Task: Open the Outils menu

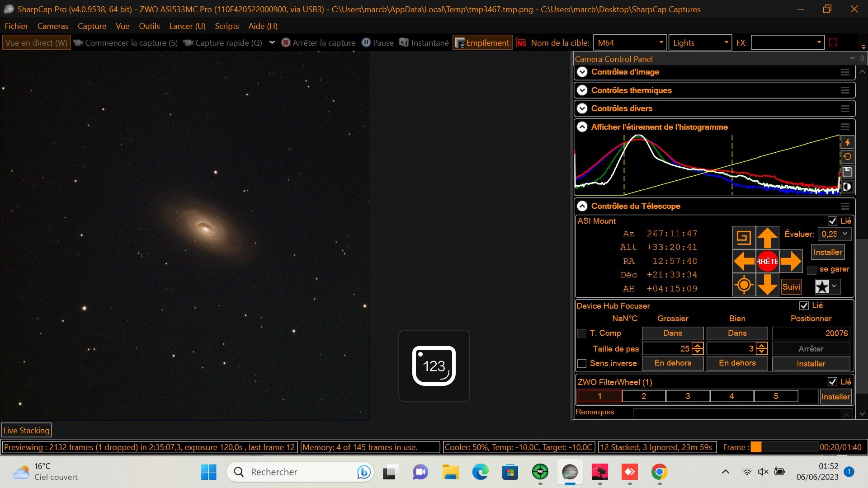Action: [149, 26]
